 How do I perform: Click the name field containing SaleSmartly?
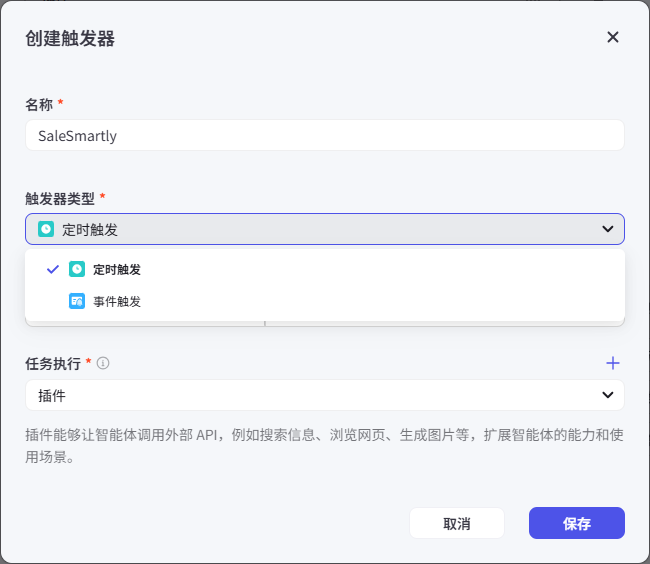324,135
